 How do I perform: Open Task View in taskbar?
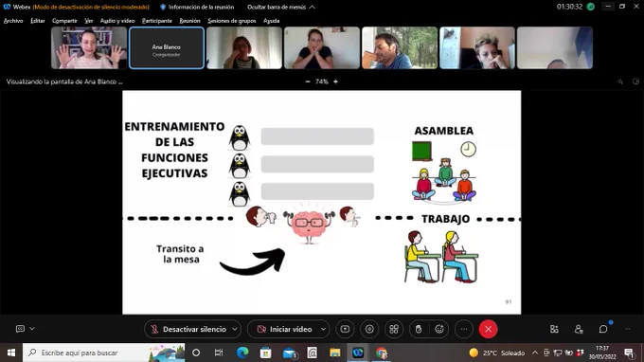click(x=219, y=353)
